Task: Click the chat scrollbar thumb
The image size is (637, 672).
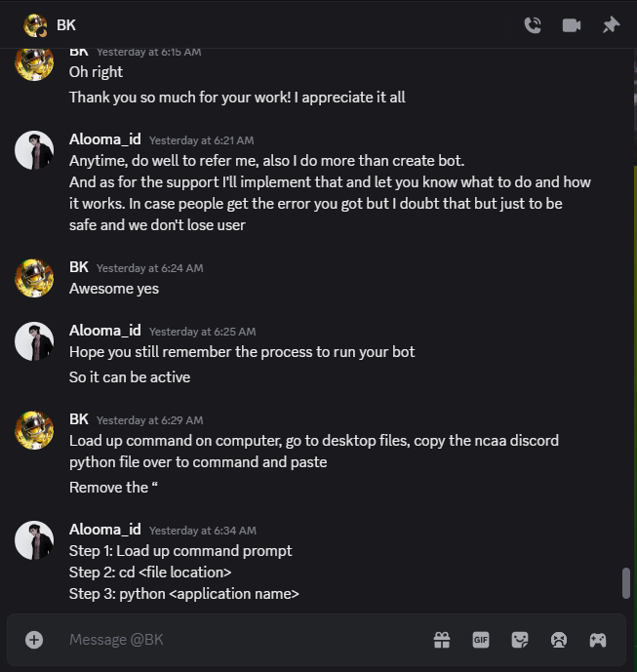Action: click(x=626, y=582)
